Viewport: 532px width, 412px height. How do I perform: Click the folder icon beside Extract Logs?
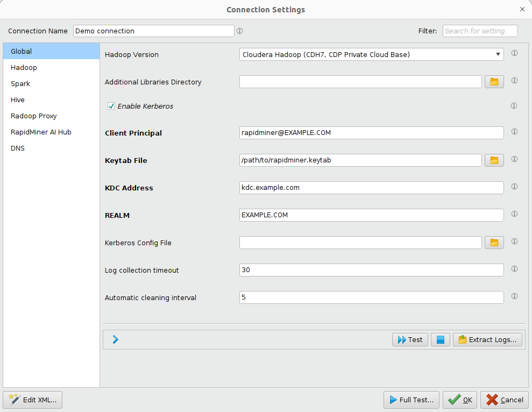[x=462, y=339]
